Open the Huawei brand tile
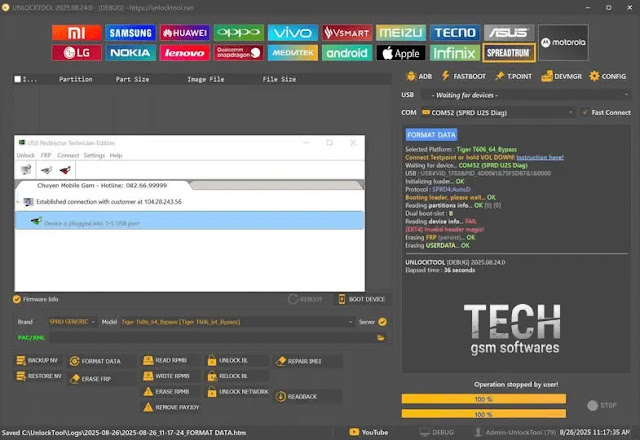 (x=184, y=33)
